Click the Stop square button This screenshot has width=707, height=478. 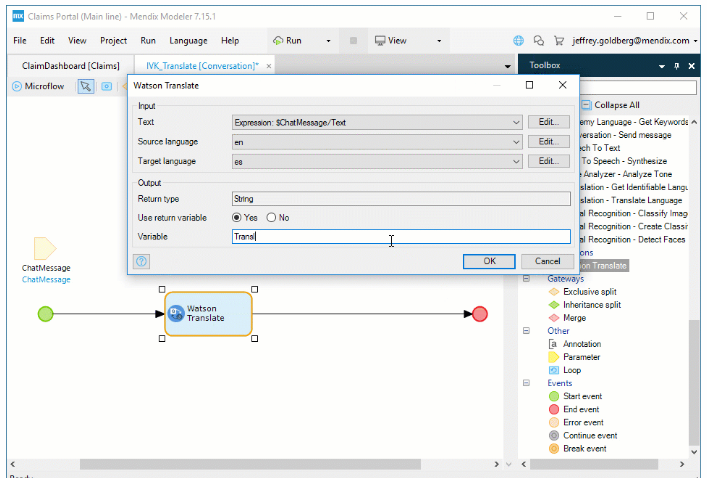(x=354, y=41)
